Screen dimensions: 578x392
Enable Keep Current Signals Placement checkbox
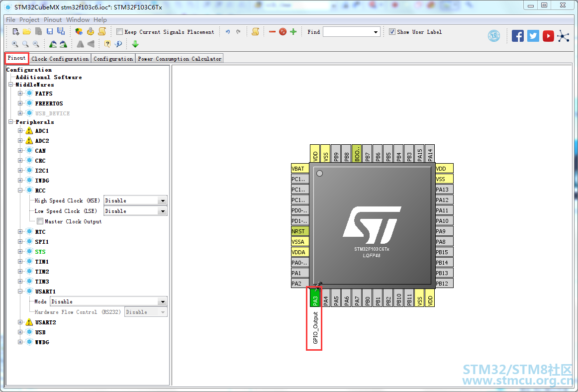tap(119, 32)
